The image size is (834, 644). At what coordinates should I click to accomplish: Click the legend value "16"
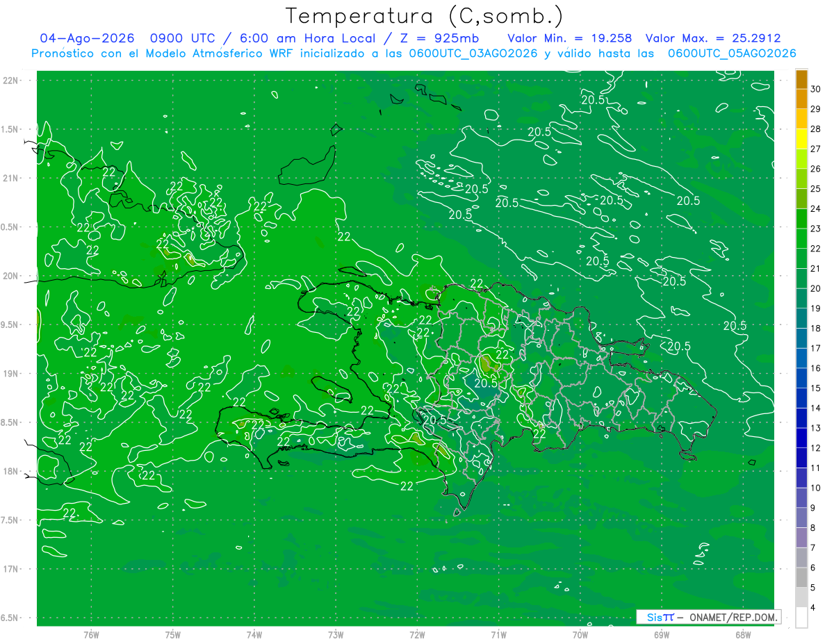pyautogui.click(x=816, y=368)
